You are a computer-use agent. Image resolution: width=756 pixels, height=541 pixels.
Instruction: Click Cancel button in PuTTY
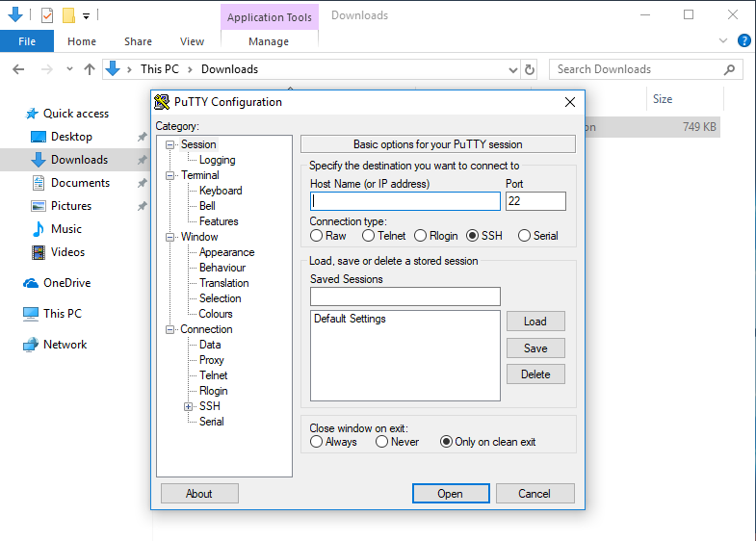coord(534,493)
